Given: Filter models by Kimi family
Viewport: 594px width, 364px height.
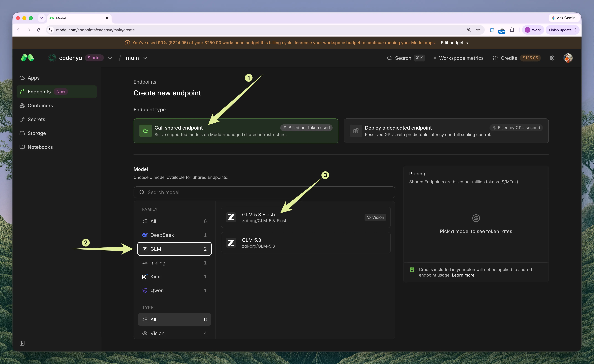Looking at the screenshot, I should [x=174, y=277].
